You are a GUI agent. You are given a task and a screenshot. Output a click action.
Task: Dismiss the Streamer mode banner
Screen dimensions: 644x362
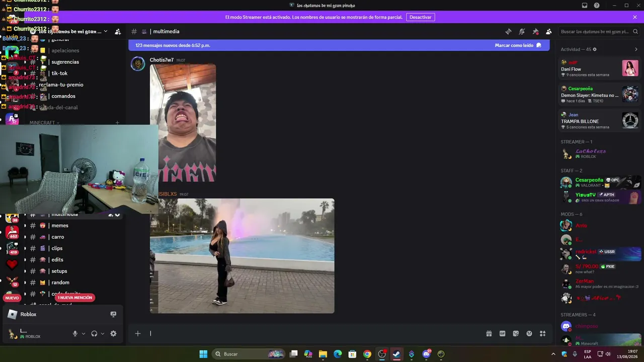(x=635, y=17)
